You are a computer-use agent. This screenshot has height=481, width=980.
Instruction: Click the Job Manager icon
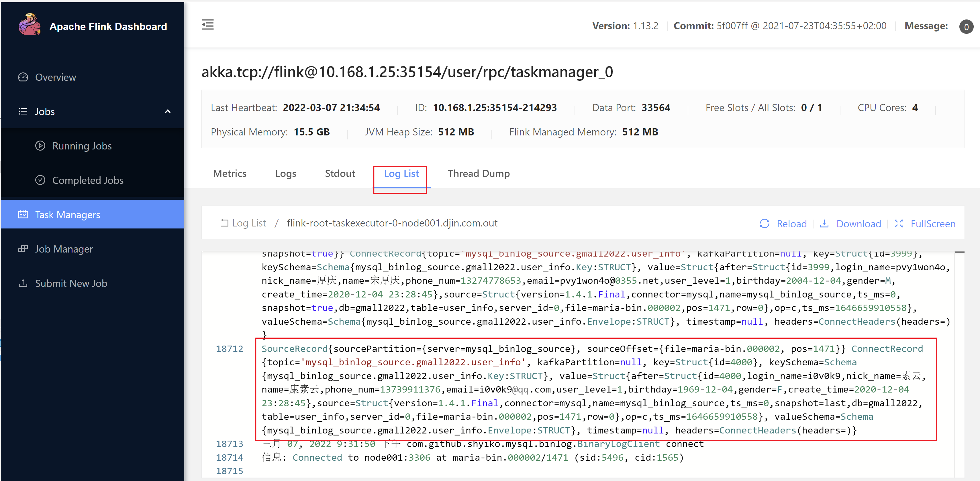tap(23, 249)
